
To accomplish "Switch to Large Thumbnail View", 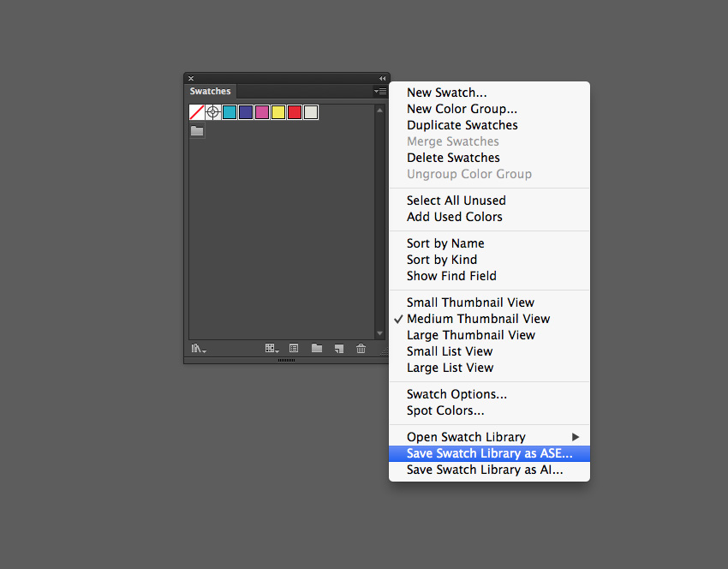I will [x=489, y=335].
